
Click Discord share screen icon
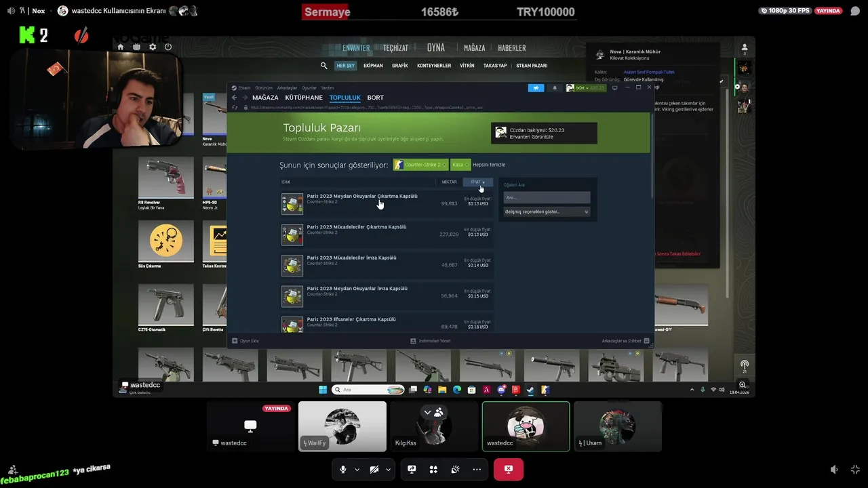point(412,469)
